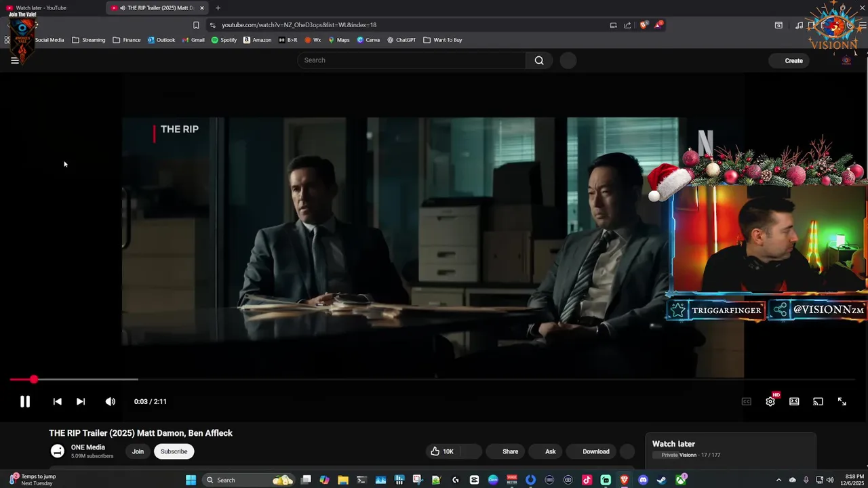Open the Watch later playlist title
Image resolution: width=868 pixels, height=488 pixels.
(x=673, y=444)
